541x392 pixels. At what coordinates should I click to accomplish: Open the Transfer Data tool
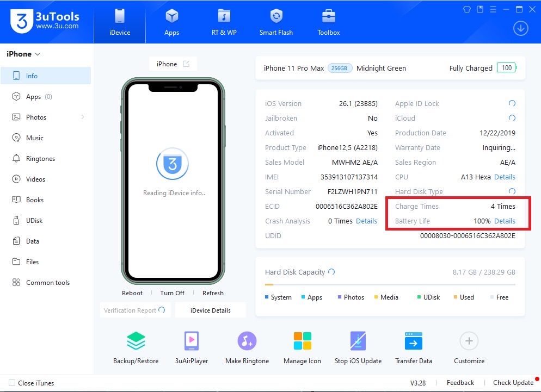[414, 341]
